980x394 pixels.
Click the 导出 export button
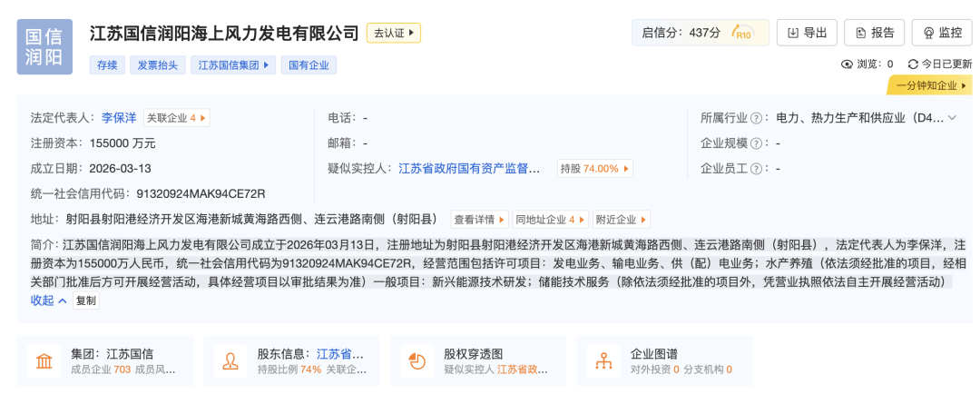pos(807,33)
